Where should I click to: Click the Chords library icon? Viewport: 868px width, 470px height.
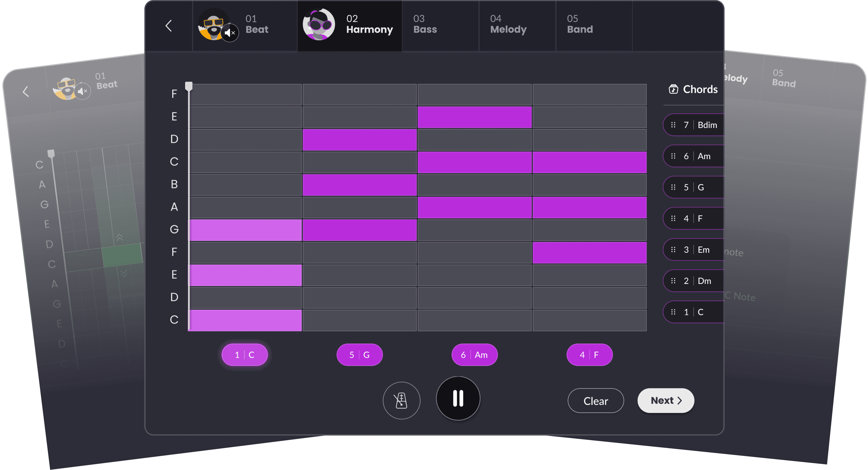click(673, 89)
